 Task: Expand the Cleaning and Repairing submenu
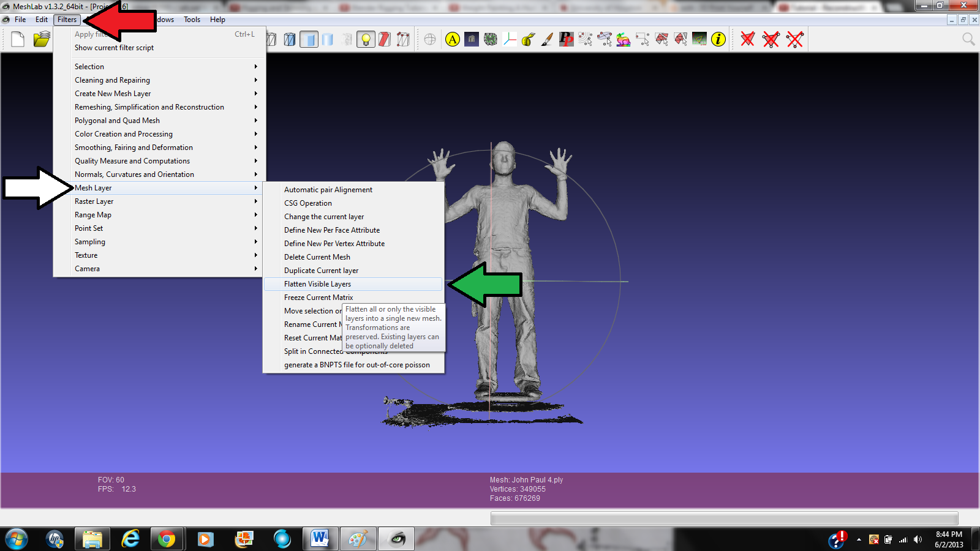(x=112, y=80)
